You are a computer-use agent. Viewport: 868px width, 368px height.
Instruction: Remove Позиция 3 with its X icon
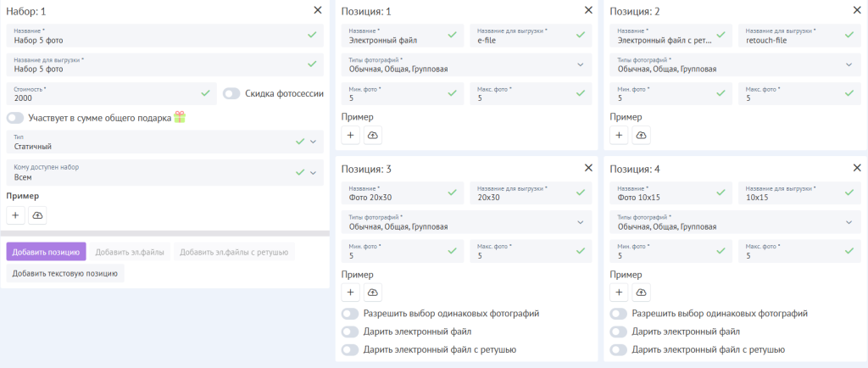(x=588, y=168)
